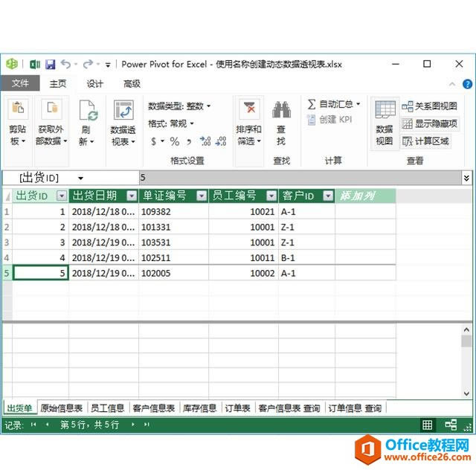Image resolution: width=476 pixels, height=470 pixels.
Task: Click the 创建 KPI button
Action: pyautogui.click(x=329, y=120)
